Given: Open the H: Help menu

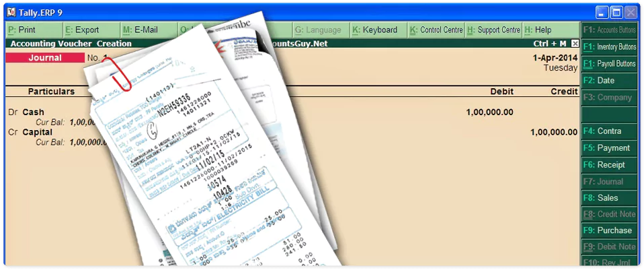Looking at the screenshot, I should point(551,30).
